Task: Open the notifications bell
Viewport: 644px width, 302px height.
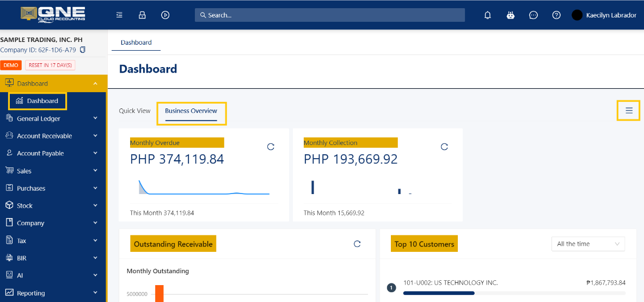Action: (x=488, y=15)
